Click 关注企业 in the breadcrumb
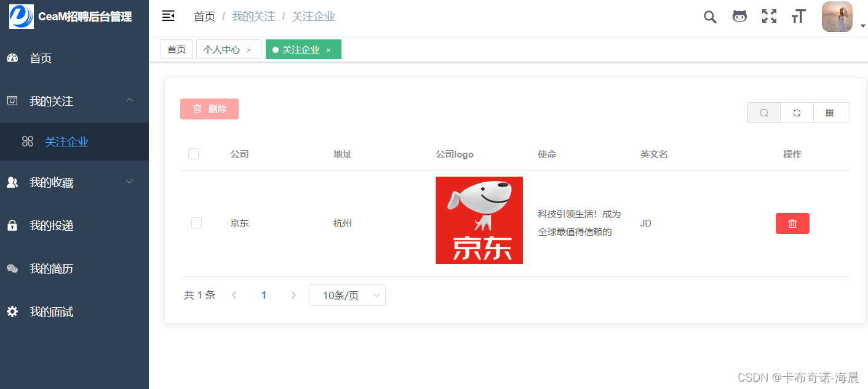868x389 pixels. (313, 17)
